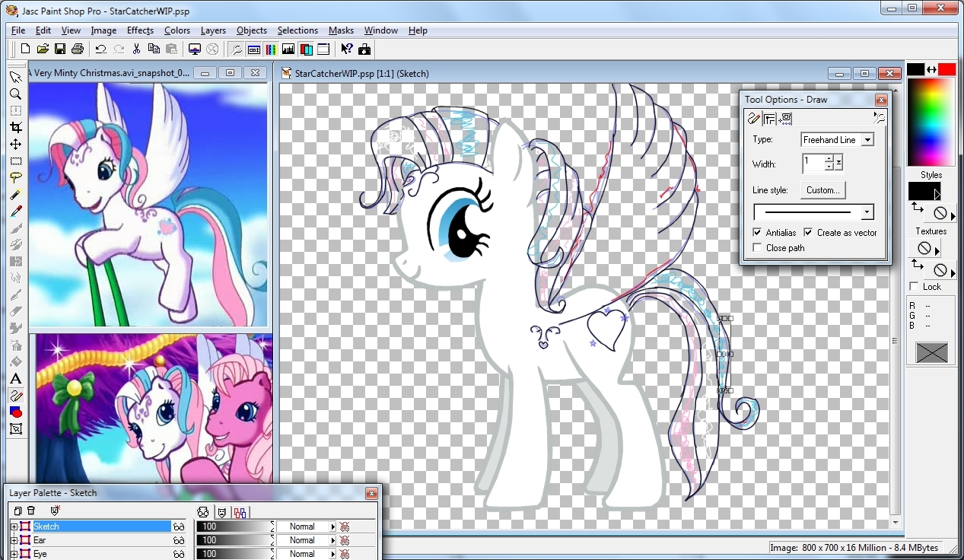This screenshot has height=560, width=964.
Task: Toggle histogram window from toolbar
Action: tap(288, 49)
